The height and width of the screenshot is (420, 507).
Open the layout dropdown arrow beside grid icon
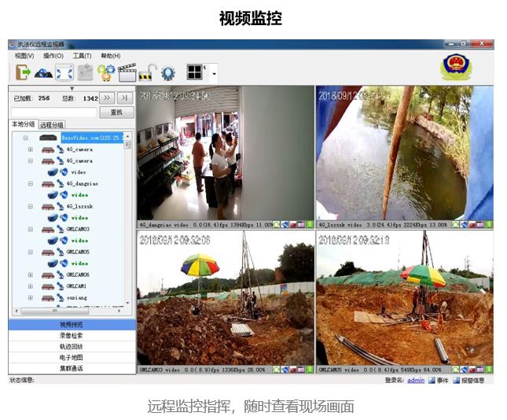(x=214, y=74)
